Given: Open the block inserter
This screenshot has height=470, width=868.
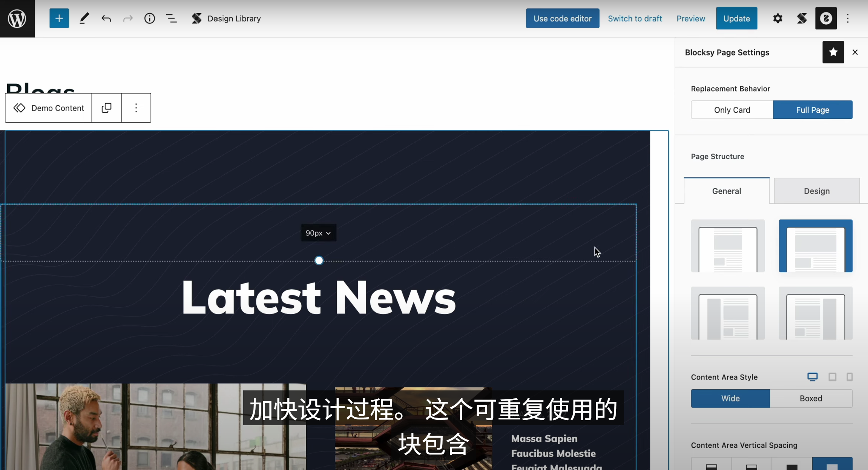Looking at the screenshot, I should click(x=59, y=18).
